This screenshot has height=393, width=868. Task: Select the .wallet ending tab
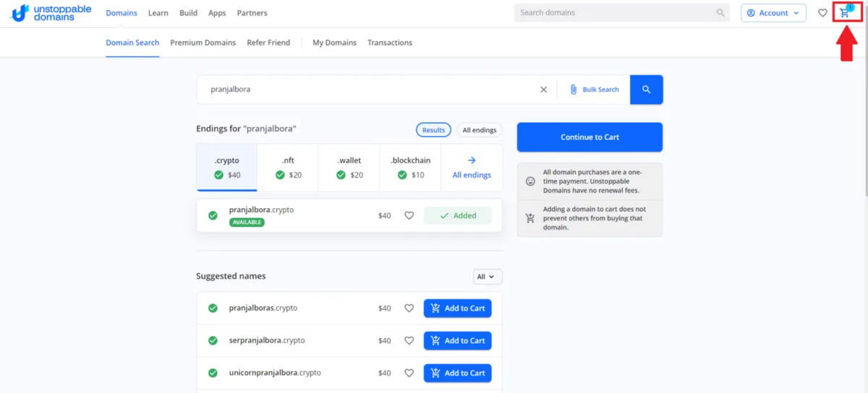349,168
